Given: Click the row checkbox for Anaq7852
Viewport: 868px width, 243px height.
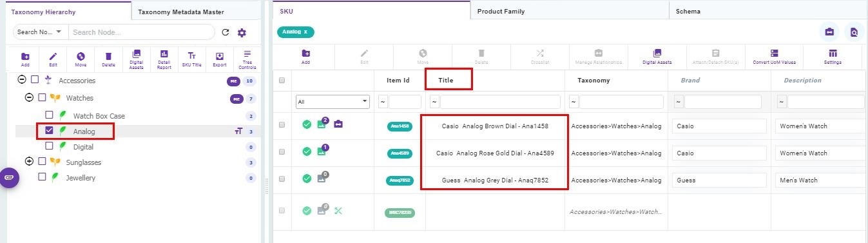Looking at the screenshot, I should (282, 179).
